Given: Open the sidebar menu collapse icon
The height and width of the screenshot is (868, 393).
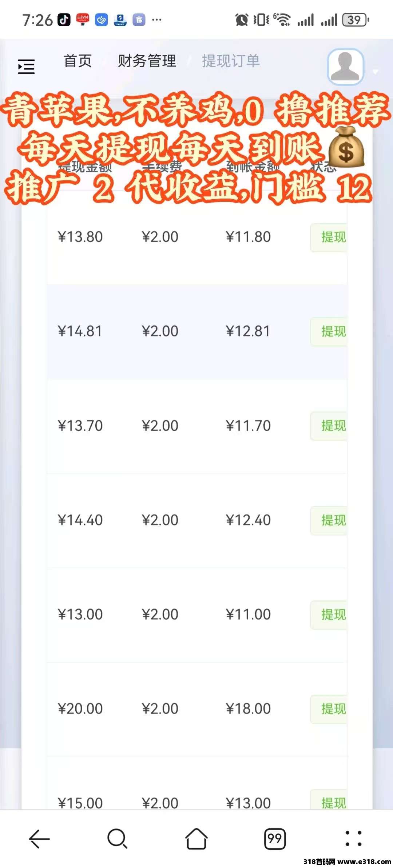Looking at the screenshot, I should [x=27, y=67].
